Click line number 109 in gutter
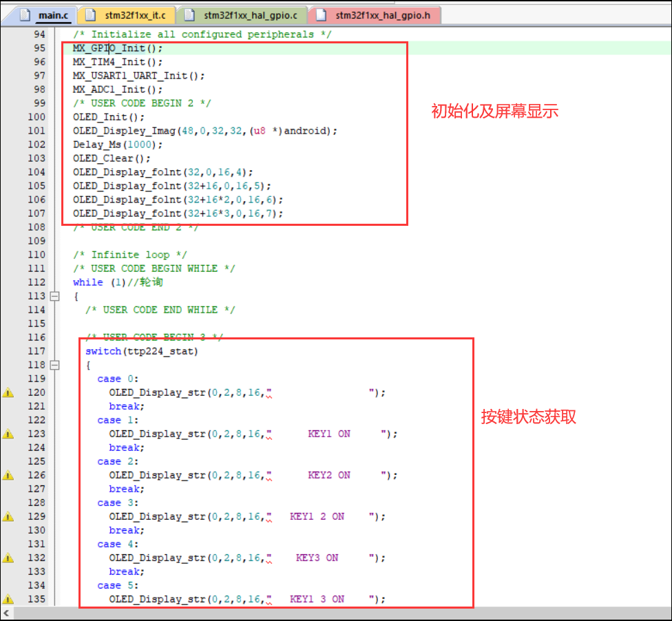Image resolution: width=672 pixels, height=621 pixels. coord(36,241)
